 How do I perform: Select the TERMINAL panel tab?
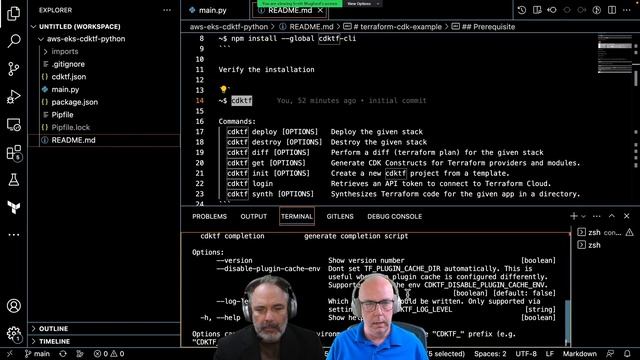pyautogui.click(x=297, y=216)
